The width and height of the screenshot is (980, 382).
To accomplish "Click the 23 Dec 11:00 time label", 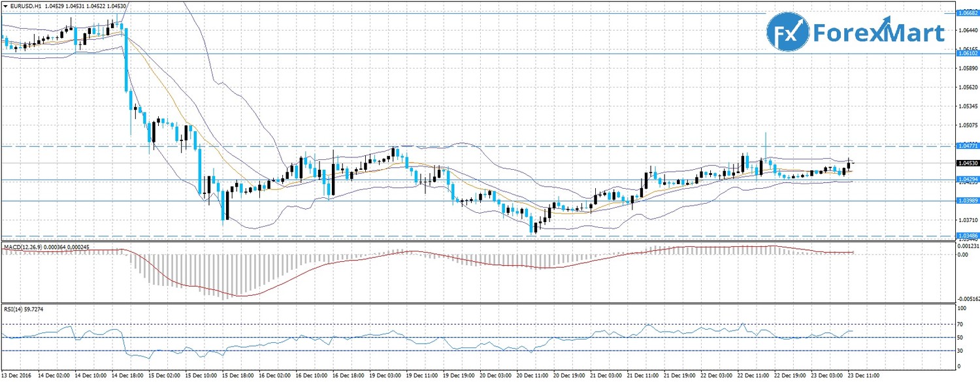I will [x=864, y=377].
